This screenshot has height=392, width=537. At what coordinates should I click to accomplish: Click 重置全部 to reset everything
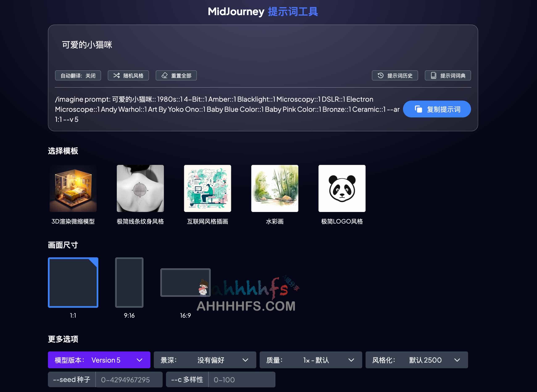[x=176, y=75]
